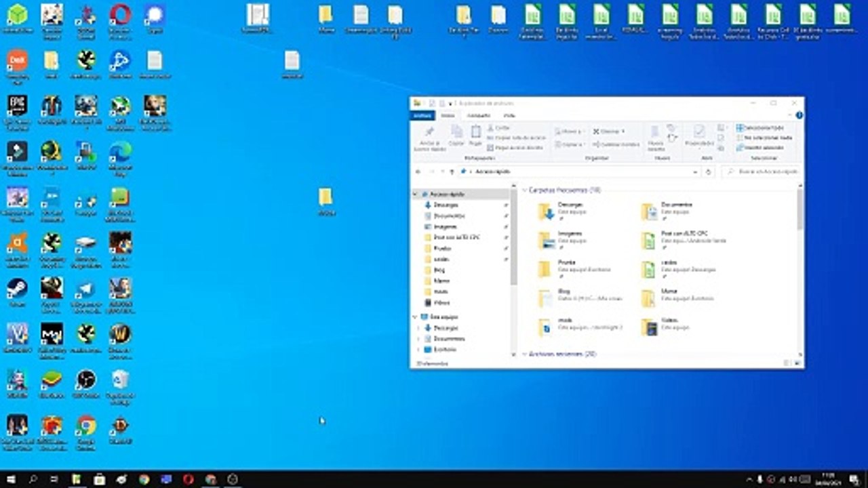Click the refresh button beside the address bar
Viewport: 868px width, 488px height.
pyautogui.click(x=709, y=172)
